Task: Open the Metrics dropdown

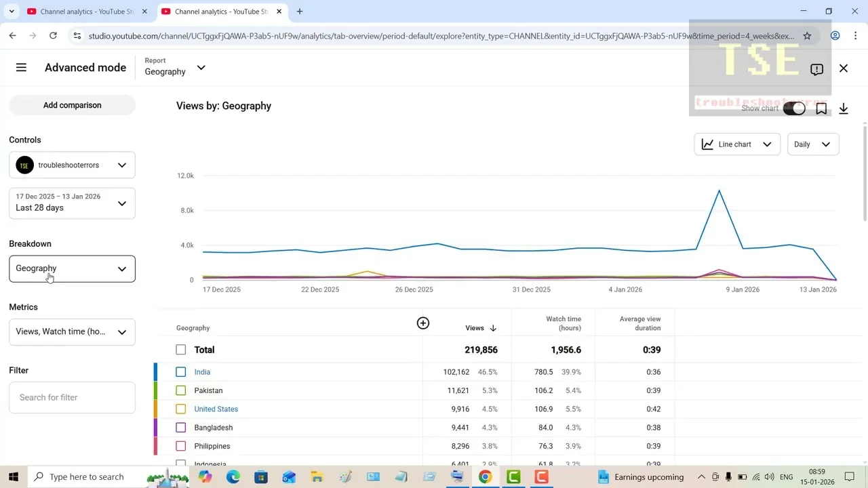Action: (72, 332)
